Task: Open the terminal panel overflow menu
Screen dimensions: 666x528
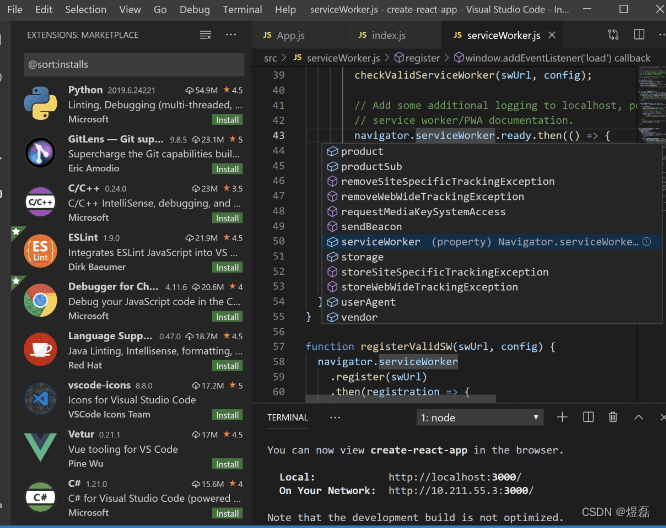Action: coord(335,418)
